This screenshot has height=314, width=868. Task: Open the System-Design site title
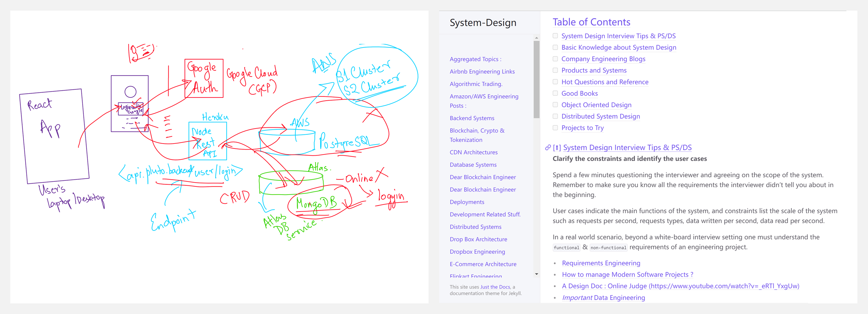click(483, 22)
